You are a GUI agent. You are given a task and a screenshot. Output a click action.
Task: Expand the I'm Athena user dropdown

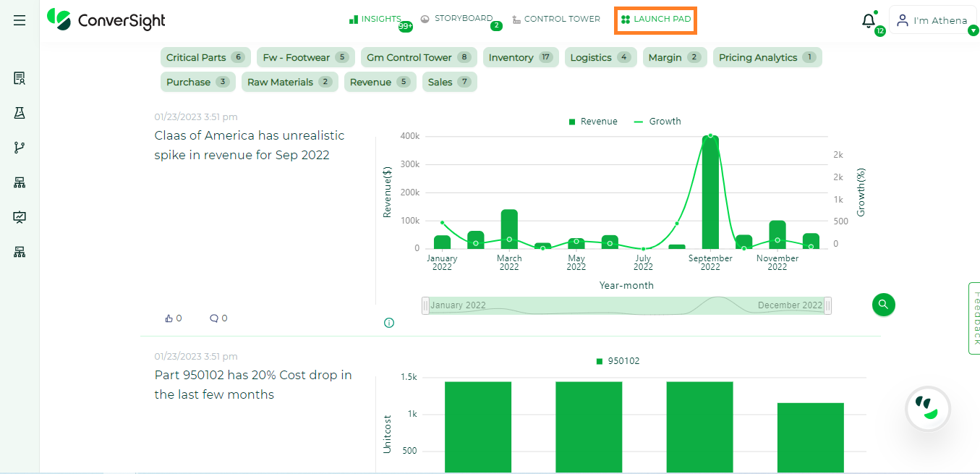pos(973,30)
